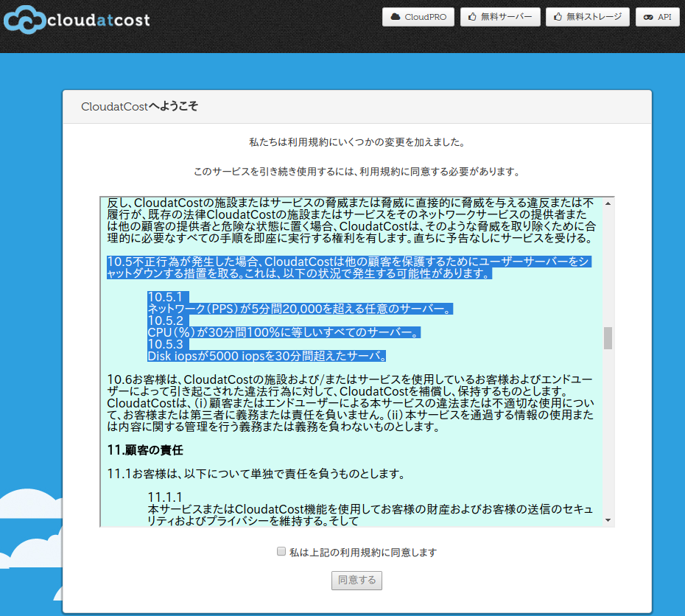
Task: Select the API button in the header
Action: pyautogui.click(x=657, y=16)
